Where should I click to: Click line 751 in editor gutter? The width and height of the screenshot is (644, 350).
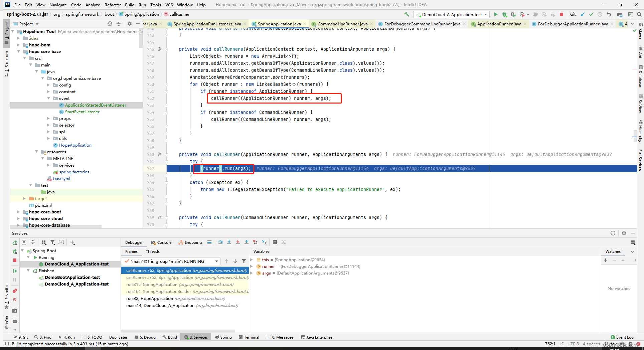[x=150, y=91]
